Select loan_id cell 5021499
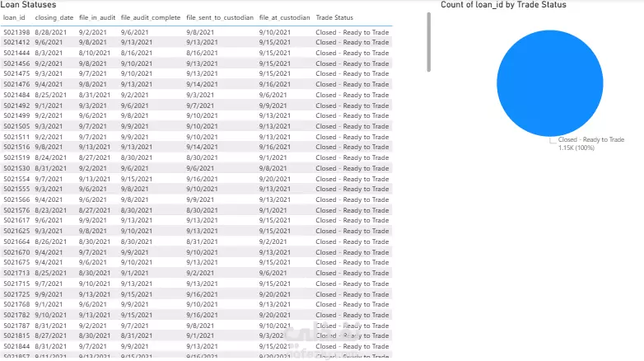 [16, 115]
